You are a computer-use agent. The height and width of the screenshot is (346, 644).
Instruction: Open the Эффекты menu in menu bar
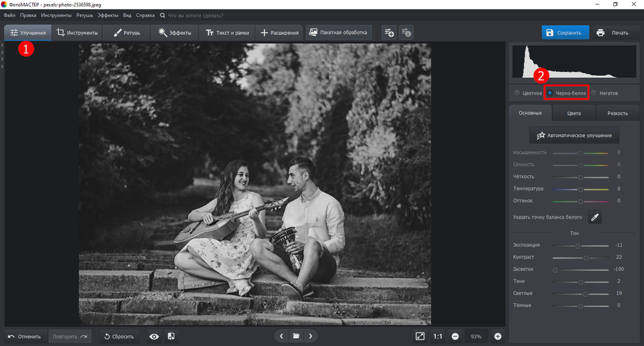(108, 14)
